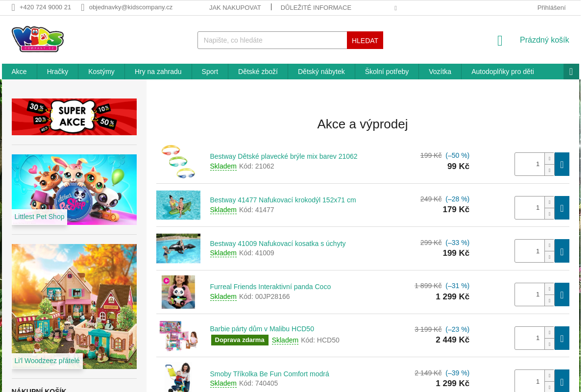588x392 pixels.
Task: Open the Super Akce banner
Action: point(74,117)
